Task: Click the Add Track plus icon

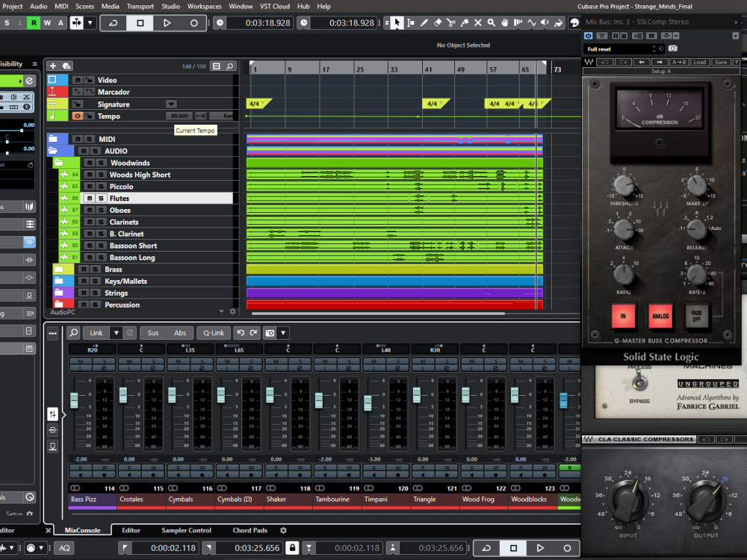Action: point(53,66)
